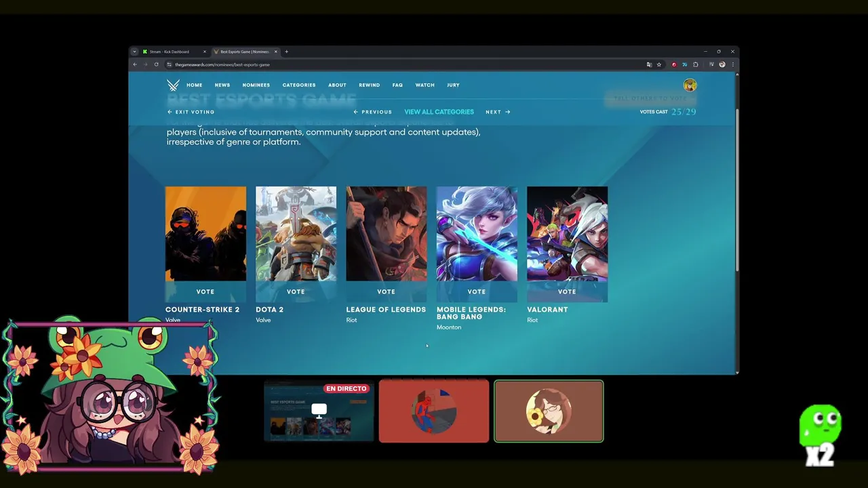Click the green x2 blob overlay
Screen dimensions: 868x488
point(821,435)
